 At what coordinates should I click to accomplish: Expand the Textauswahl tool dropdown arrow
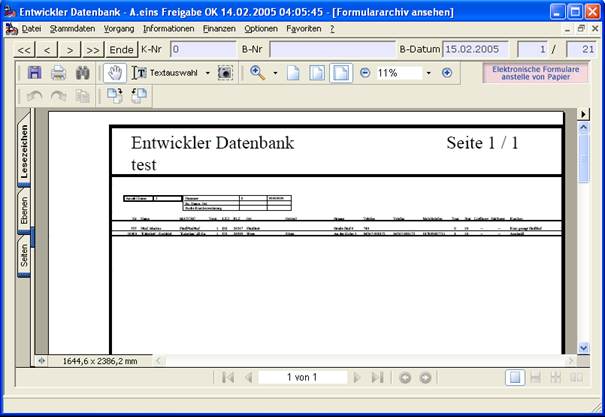tap(208, 73)
